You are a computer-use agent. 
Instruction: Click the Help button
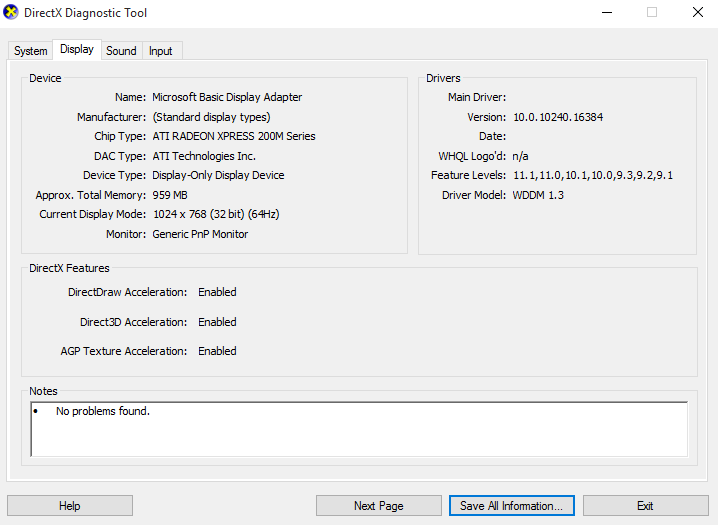[x=70, y=506]
